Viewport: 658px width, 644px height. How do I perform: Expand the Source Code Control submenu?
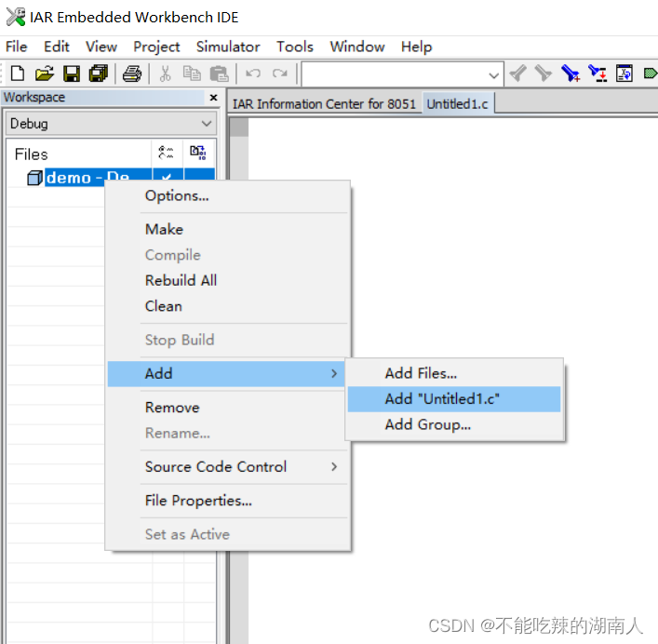228,467
